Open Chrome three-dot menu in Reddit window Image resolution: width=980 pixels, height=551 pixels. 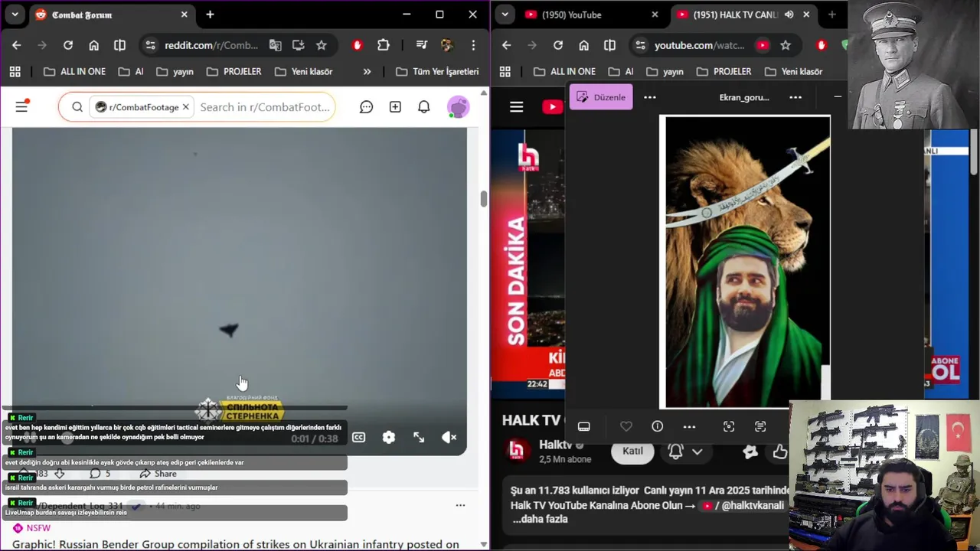tap(473, 45)
